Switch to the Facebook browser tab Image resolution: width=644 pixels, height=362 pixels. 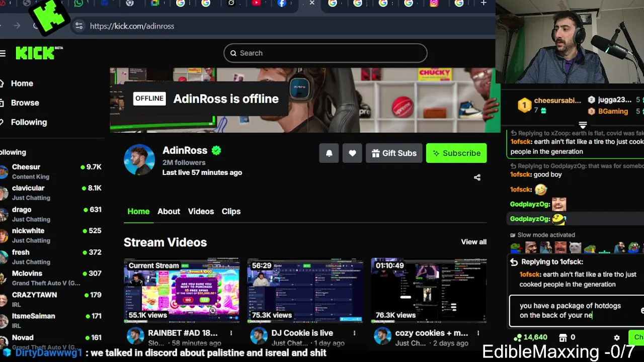click(x=282, y=4)
